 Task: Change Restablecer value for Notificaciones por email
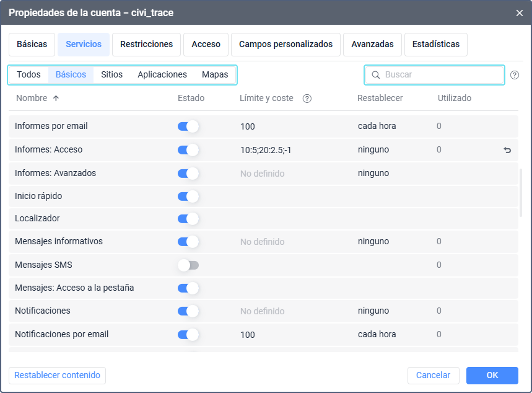point(377,335)
